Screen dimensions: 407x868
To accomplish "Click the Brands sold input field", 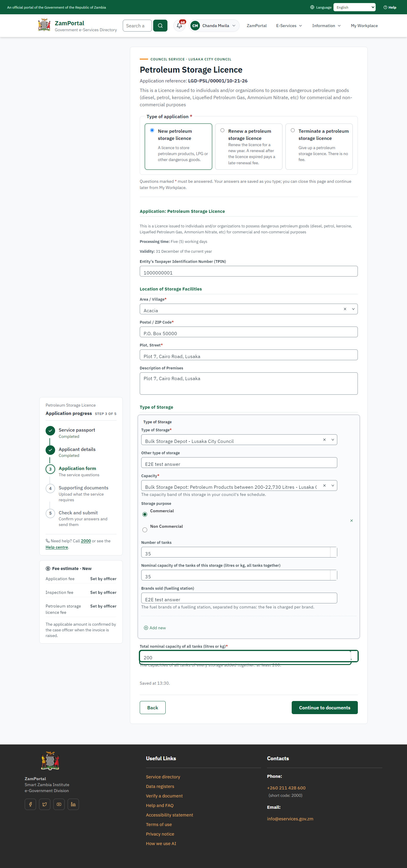I will [x=239, y=598].
